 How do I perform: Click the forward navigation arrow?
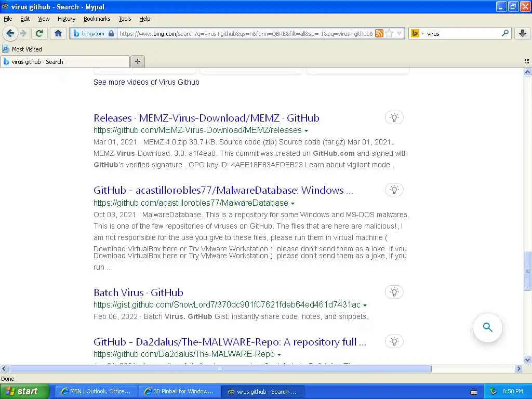tap(23, 33)
